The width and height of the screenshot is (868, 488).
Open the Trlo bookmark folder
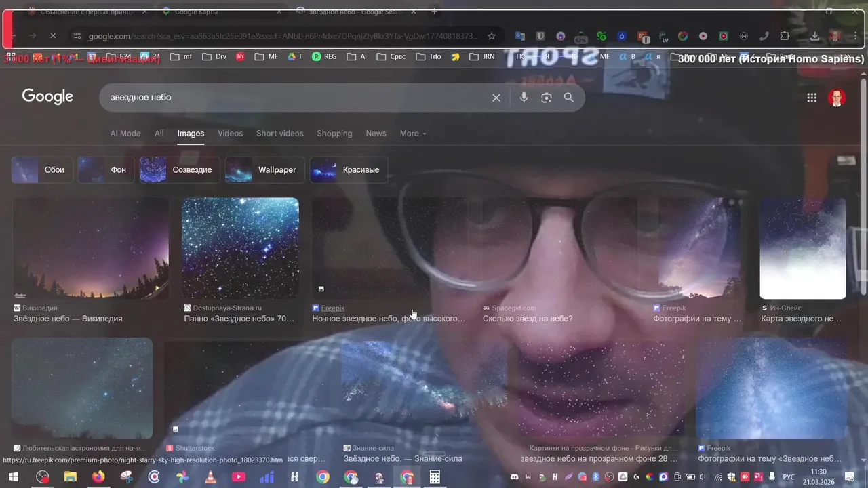point(429,57)
